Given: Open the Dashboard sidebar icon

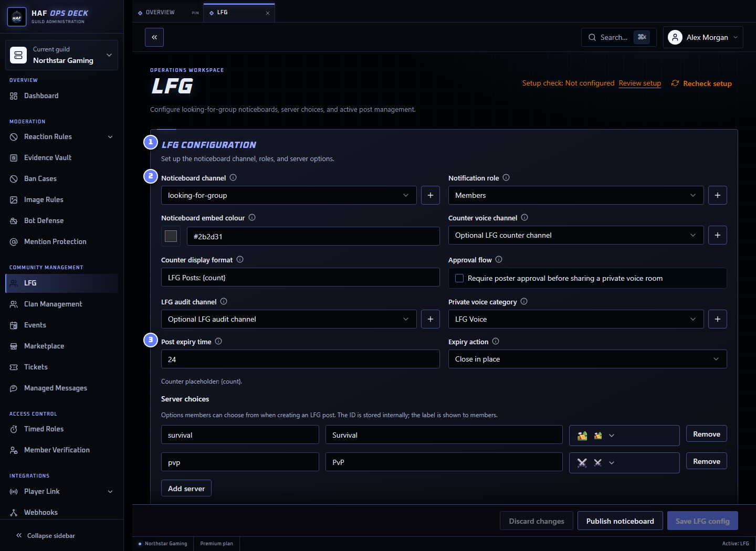Looking at the screenshot, I should 14,96.
